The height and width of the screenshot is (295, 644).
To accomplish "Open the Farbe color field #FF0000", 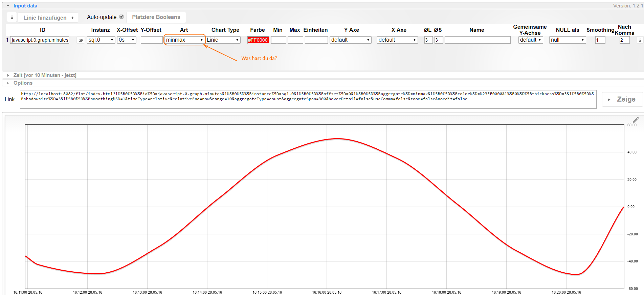I will (x=258, y=40).
